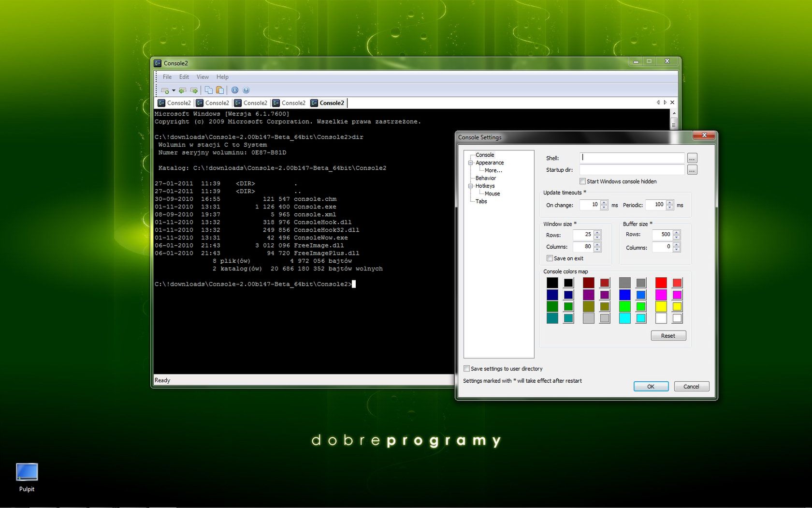Image resolution: width=812 pixels, height=508 pixels.
Task: Close the current tab with the tab-strip X
Action: tap(672, 103)
